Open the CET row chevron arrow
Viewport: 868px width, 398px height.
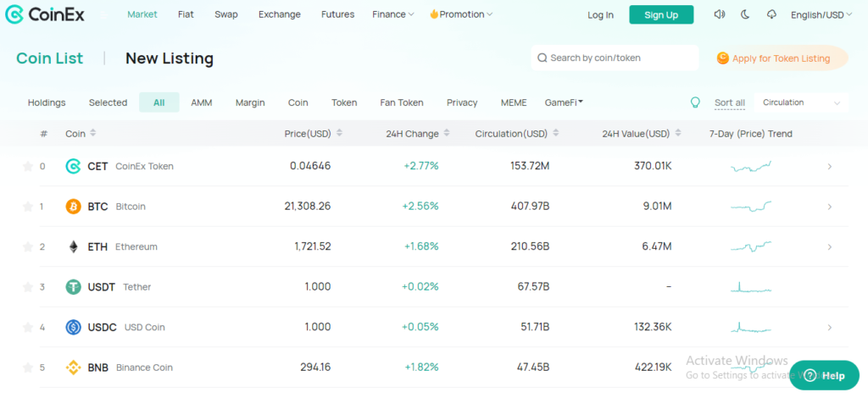829,166
